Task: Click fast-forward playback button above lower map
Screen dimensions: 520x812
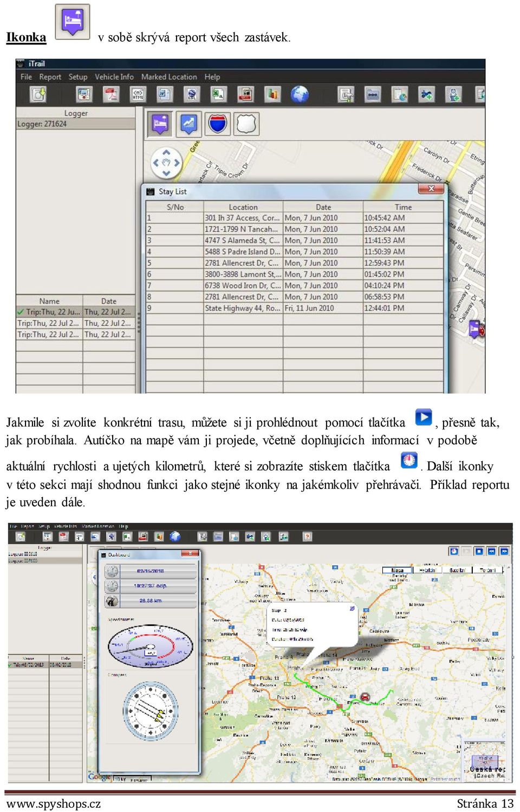Action: (504, 551)
